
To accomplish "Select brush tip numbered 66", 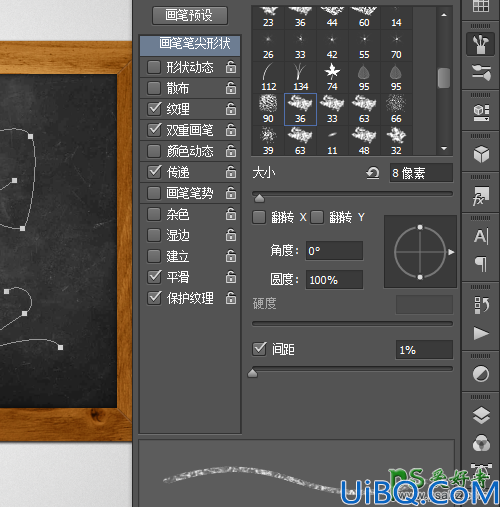I will point(396,109).
